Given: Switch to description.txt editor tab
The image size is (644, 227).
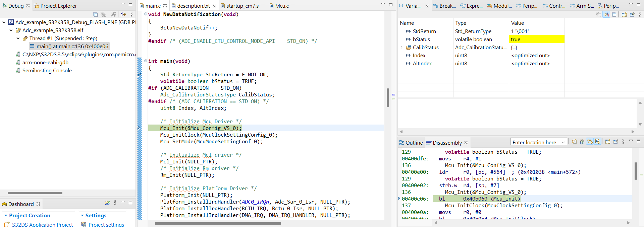Looking at the screenshot, I should click(x=194, y=6).
